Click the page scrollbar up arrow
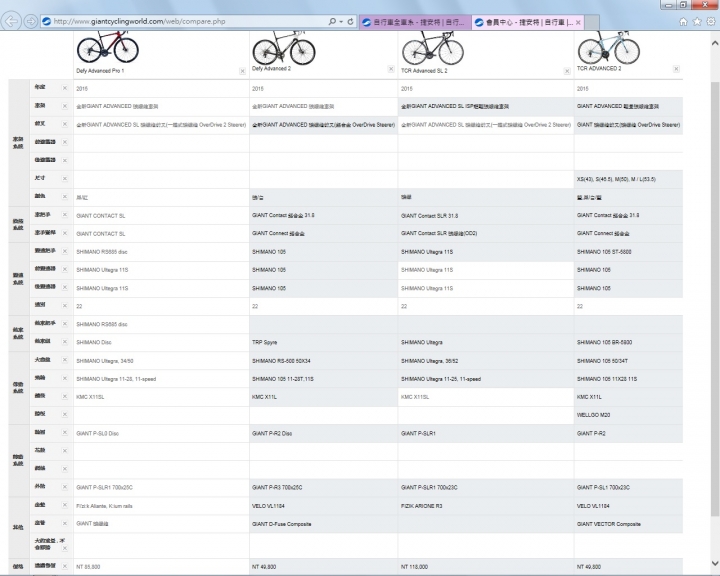This screenshot has height=576, width=720. point(714,43)
